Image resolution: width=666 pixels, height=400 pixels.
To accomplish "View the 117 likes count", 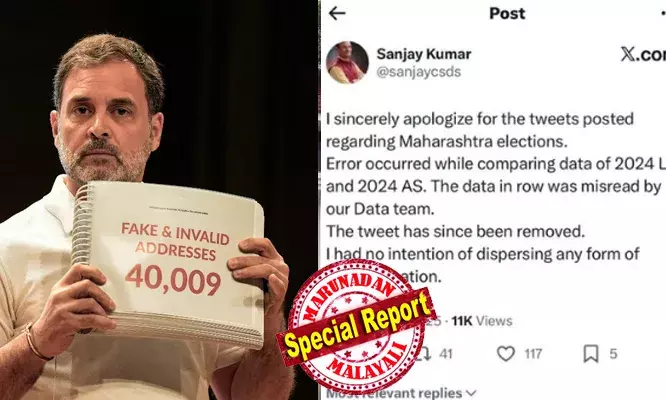I will pos(533,354).
